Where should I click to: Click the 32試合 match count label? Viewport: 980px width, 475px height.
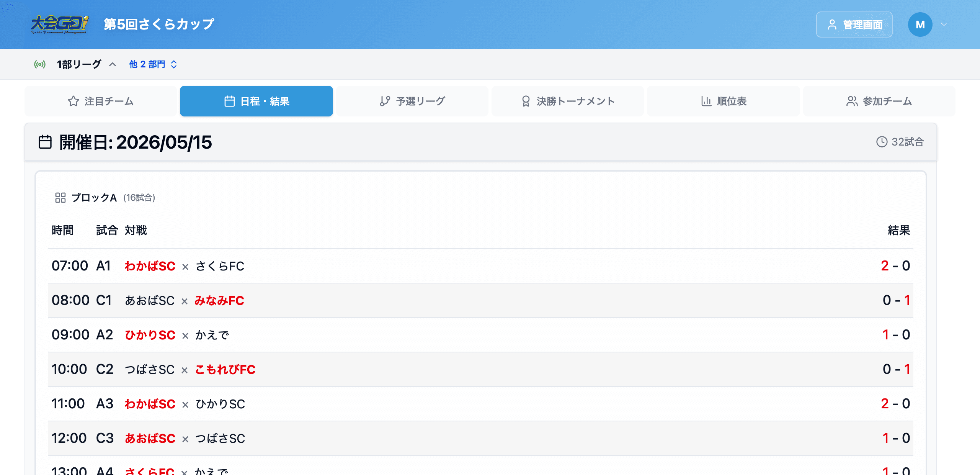point(908,142)
